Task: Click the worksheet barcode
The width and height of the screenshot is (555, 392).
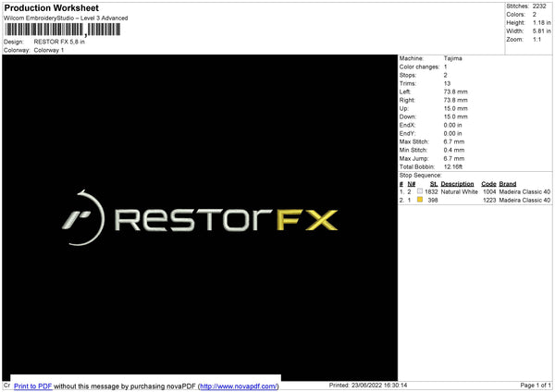Action: 63,30
